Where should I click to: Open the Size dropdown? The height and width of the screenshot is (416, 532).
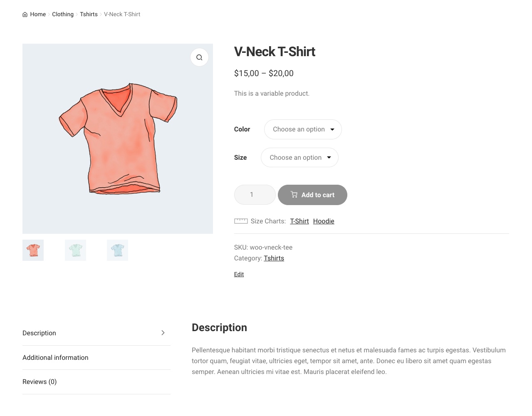(x=299, y=158)
